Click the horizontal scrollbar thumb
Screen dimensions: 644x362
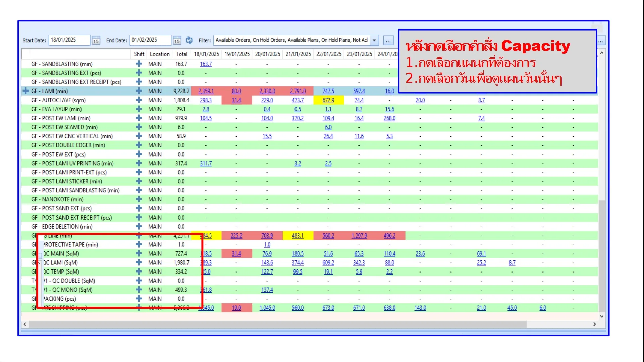(278, 324)
